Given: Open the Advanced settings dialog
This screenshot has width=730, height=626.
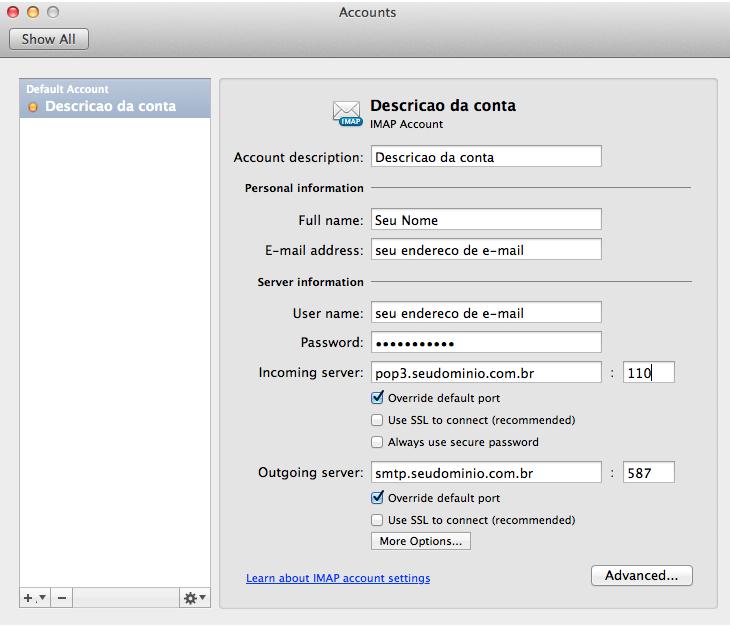Looking at the screenshot, I should pos(641,575).
